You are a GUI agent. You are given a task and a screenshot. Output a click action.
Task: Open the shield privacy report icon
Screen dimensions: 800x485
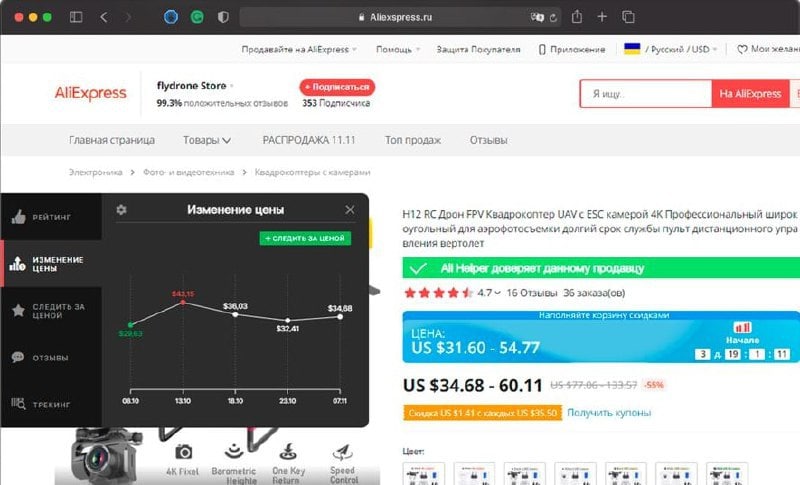pyautogui.click(x=223, y=17)
